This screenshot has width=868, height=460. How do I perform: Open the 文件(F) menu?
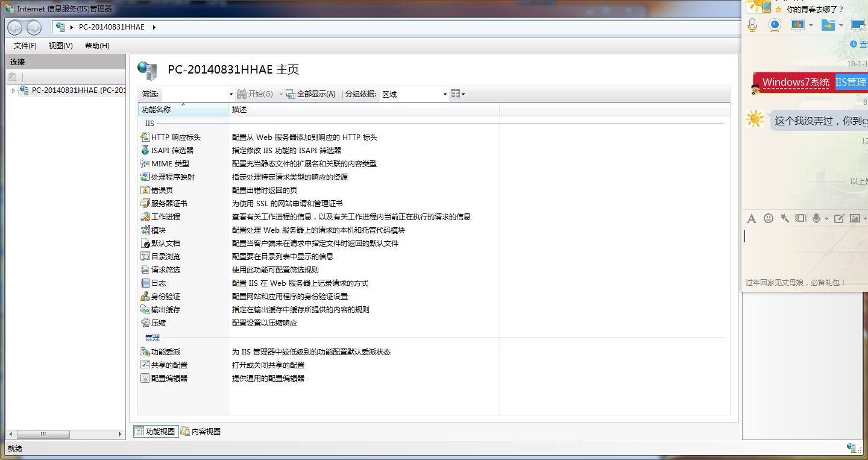[x=25, y=46]
